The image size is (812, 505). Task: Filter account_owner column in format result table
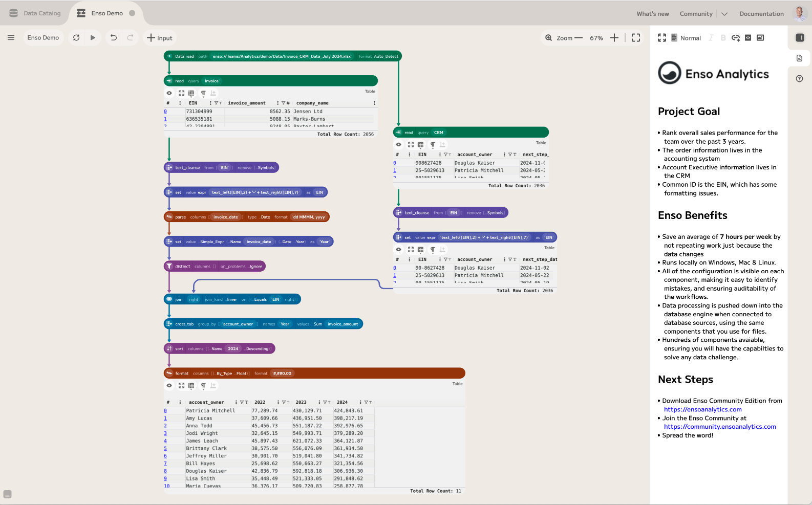click(242, 403)
